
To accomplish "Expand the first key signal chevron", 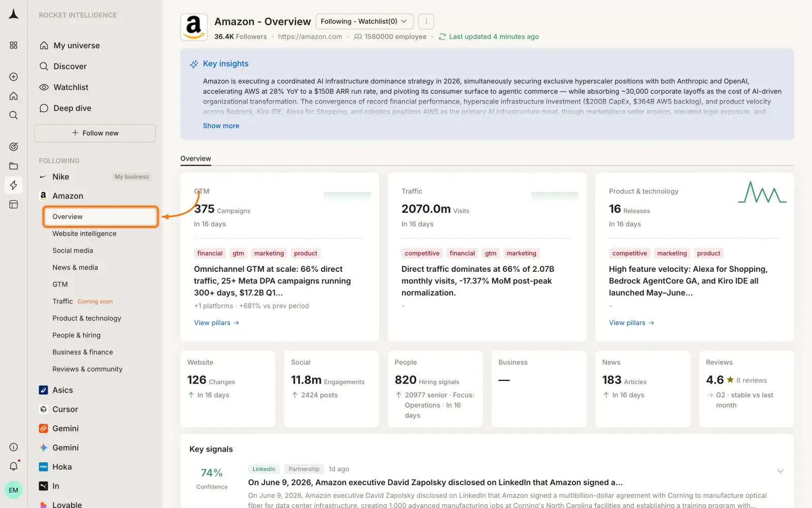I will point(781,471).
